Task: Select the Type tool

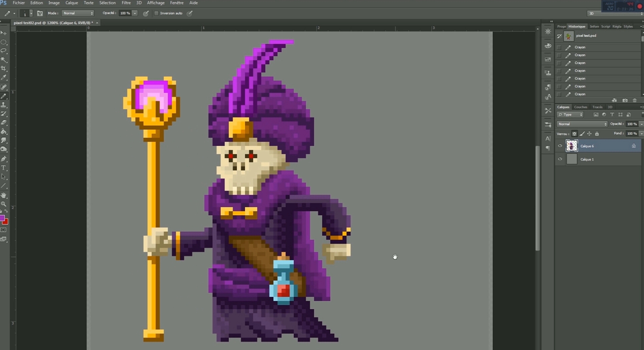Action: click(4, 168)
